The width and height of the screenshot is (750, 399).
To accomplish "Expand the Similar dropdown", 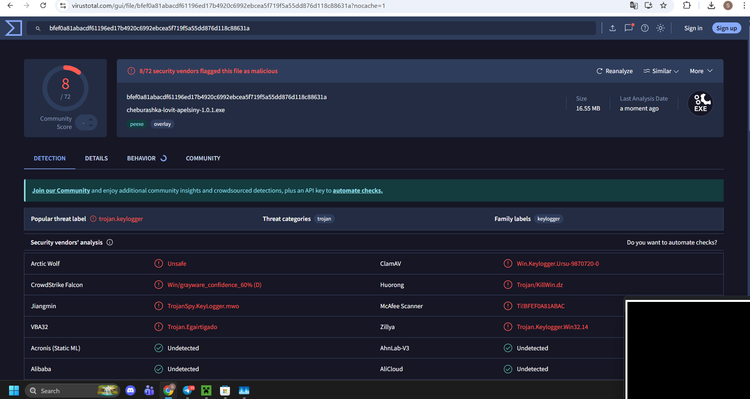I will point(661,71).
